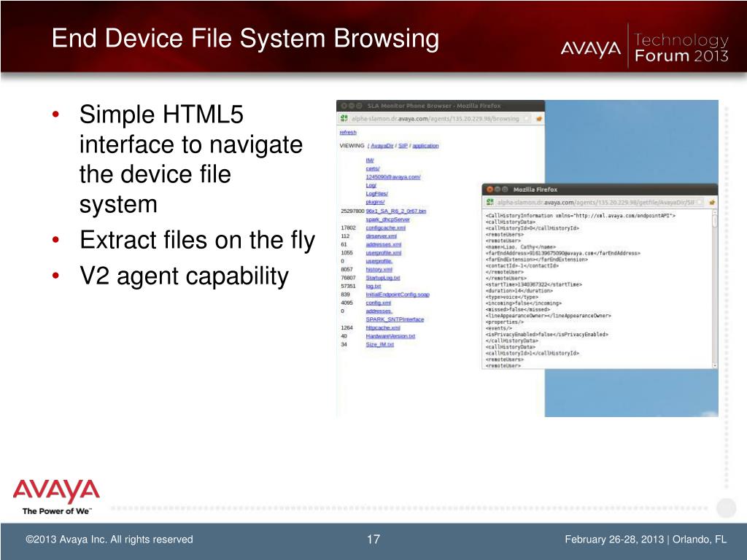The height and width of the screenshot is (560, 747).
Task: Click the farEndAddress XML line
Action: point(562,253)
